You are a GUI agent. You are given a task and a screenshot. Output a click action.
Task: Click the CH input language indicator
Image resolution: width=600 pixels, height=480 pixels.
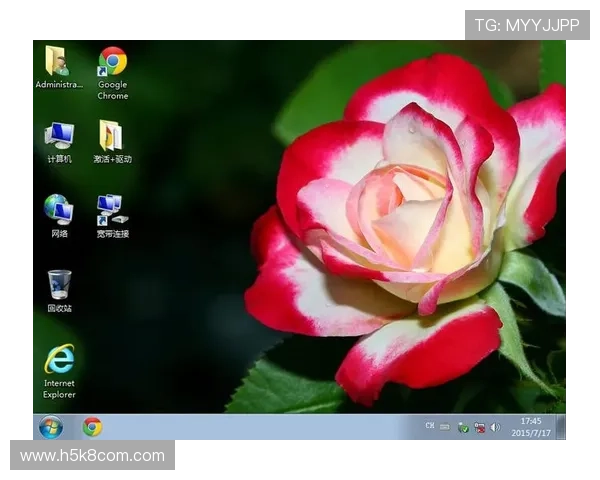[x=430, y=426]
